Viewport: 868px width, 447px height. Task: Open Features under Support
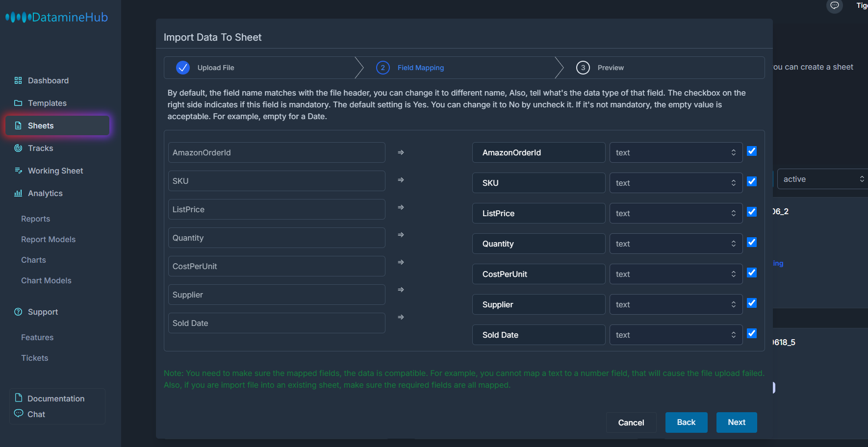(37, 337)
